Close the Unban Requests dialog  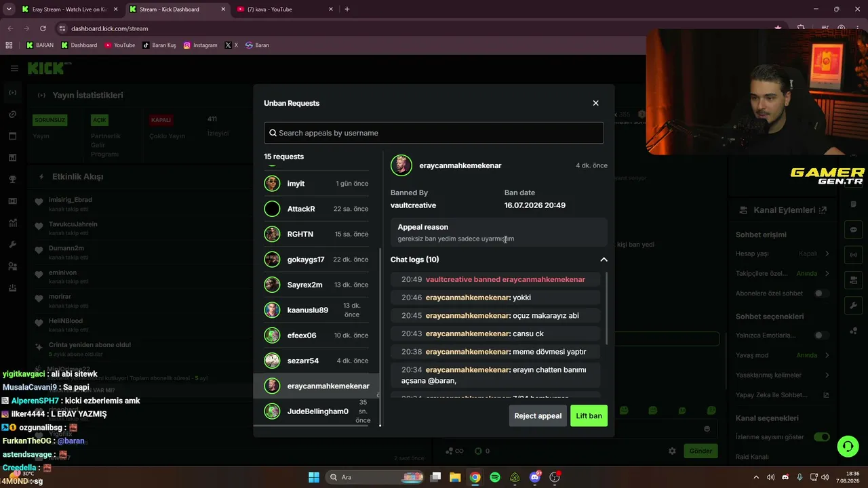click(x=595, y=103)
